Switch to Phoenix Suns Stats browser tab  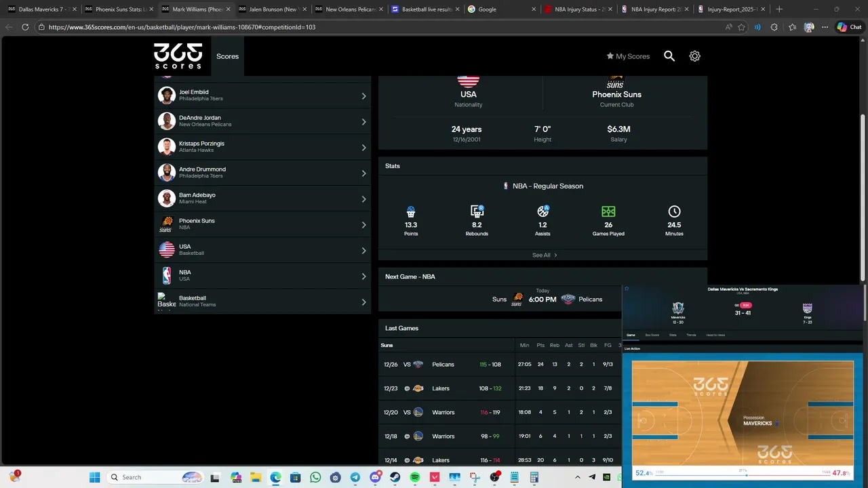click(118, 9)
